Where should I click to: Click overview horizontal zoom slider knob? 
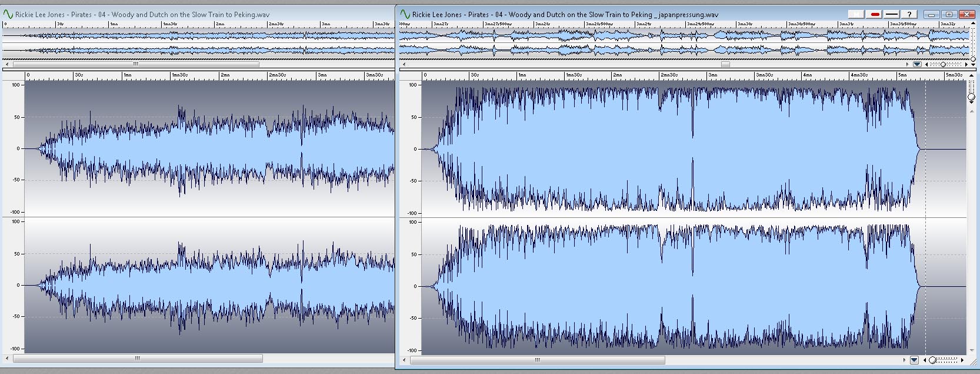click(943, 64)
